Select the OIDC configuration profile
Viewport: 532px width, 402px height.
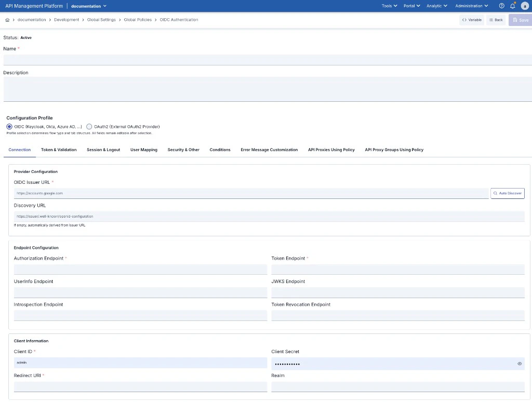(x=9, y=127)
